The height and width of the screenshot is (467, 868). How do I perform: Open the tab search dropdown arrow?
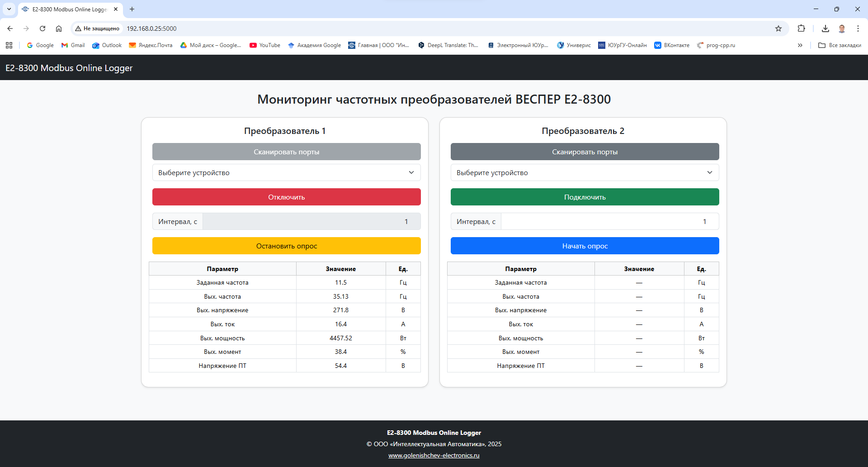point(9,9)
